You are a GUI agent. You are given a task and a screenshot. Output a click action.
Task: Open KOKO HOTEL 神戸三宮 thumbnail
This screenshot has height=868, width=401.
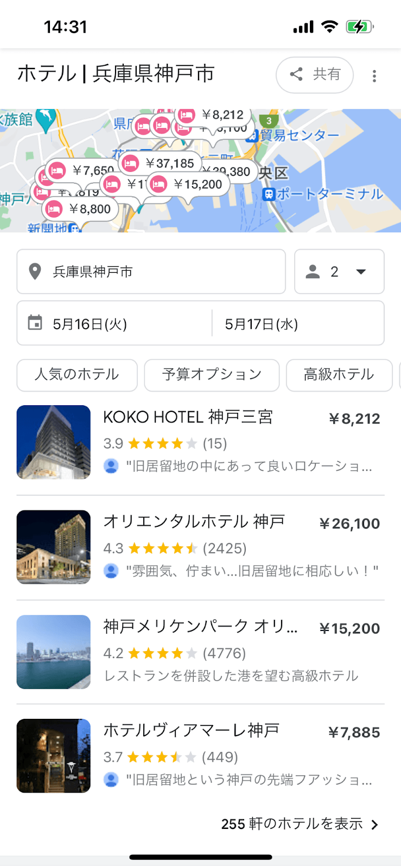[54, 442]
